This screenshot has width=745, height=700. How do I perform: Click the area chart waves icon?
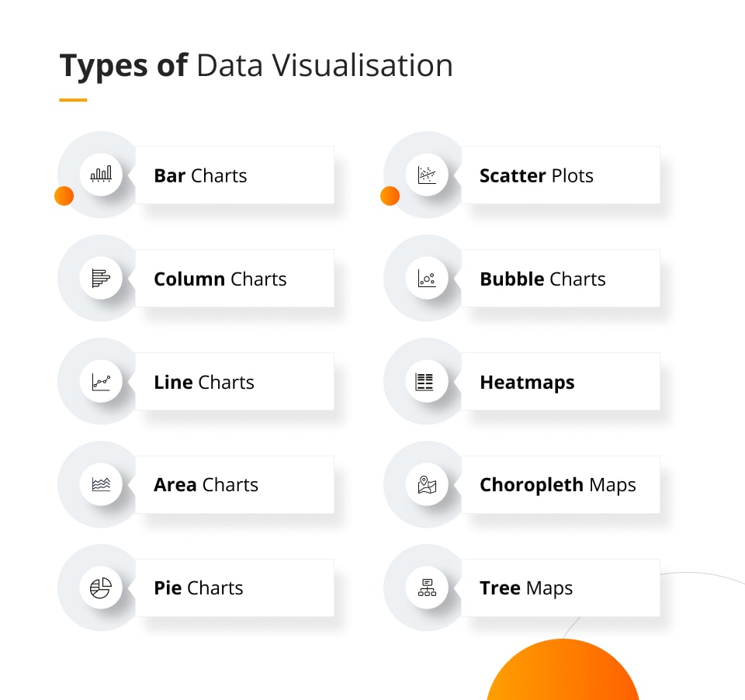click(101, 484)
